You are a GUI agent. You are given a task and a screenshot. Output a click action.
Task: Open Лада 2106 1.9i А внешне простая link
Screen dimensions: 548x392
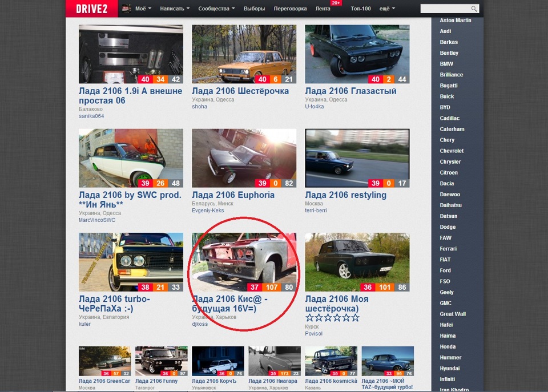(130, 96)
